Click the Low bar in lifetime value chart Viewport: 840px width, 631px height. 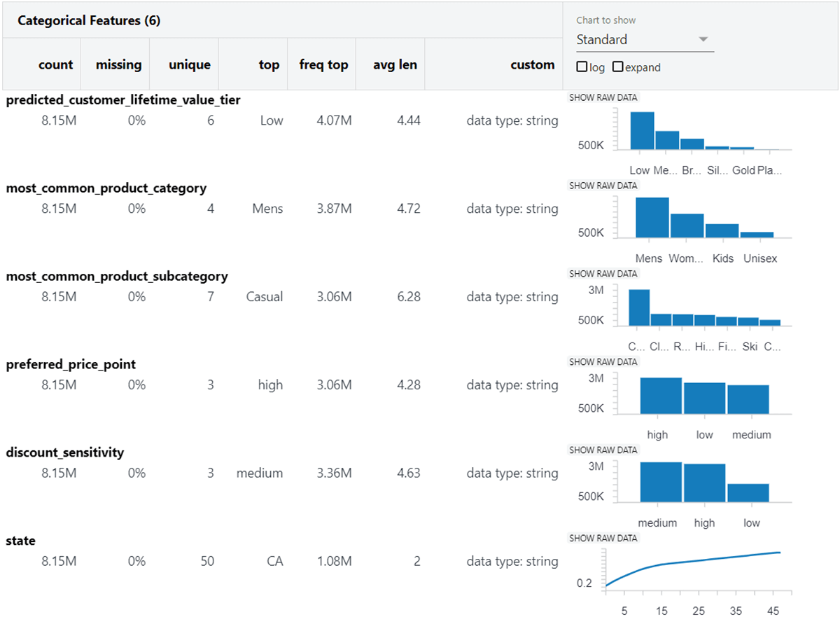pyautogui.click(x=642, y=131)
